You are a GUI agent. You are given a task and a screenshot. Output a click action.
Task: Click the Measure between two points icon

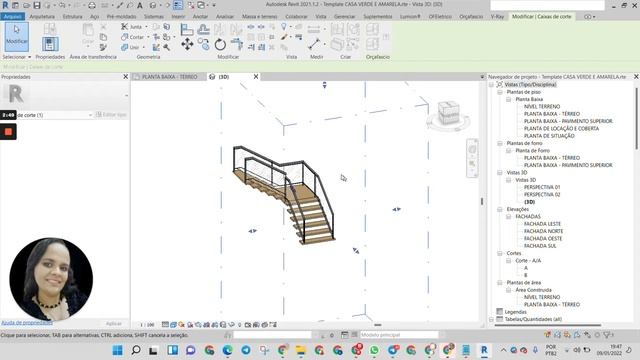click(x=314, y=44)
